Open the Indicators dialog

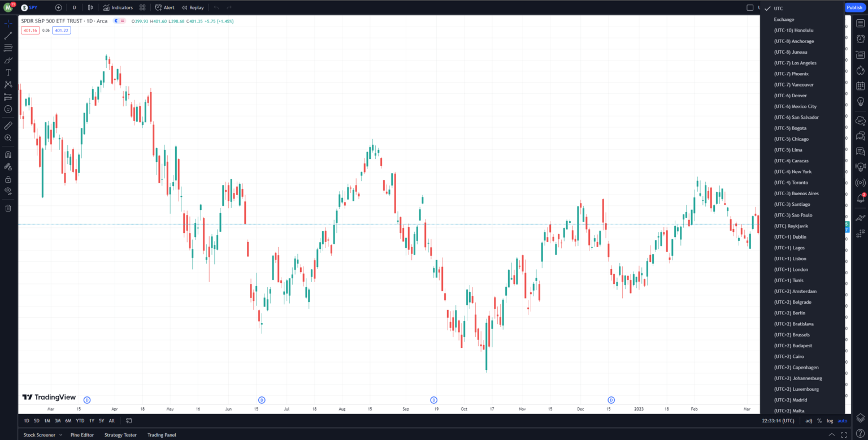117,7
